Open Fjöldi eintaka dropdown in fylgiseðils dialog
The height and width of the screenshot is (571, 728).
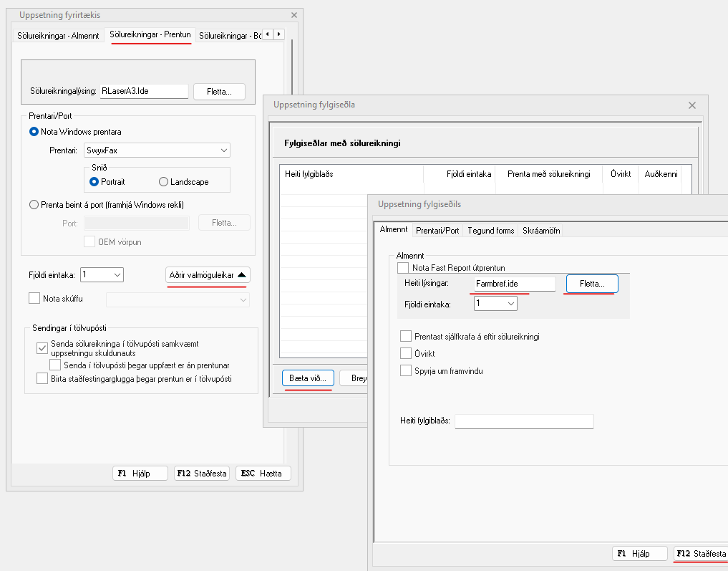coord(495,304)
